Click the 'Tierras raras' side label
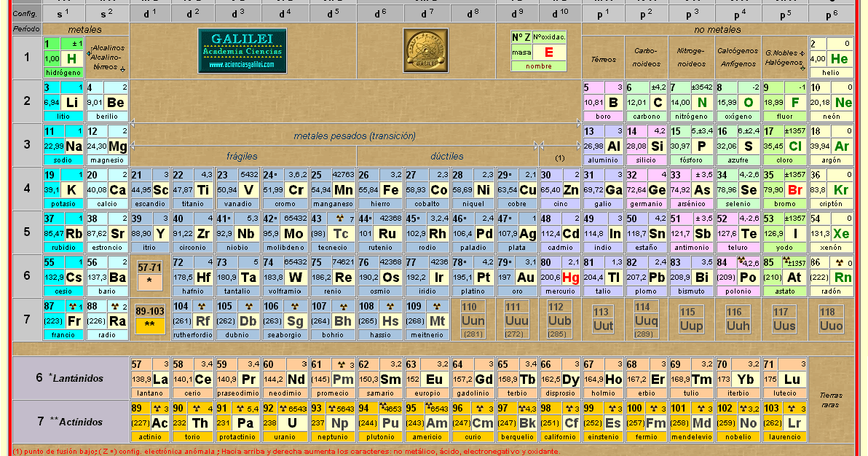This screenshot has height=456, width=868. click(831, 400)
